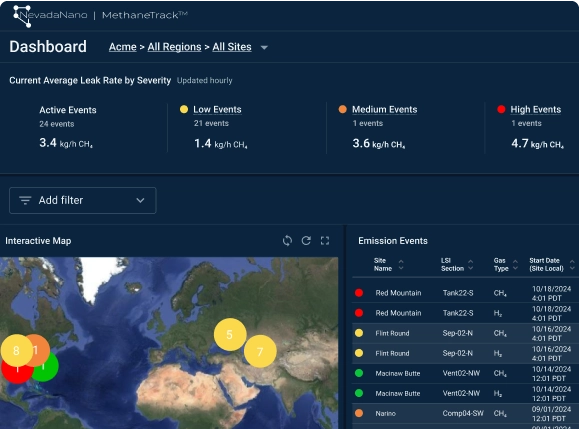Open the All Sites breadcrumb link
Image resolution: width=579 pixels, height=429 pixels.
coord(232,47)
